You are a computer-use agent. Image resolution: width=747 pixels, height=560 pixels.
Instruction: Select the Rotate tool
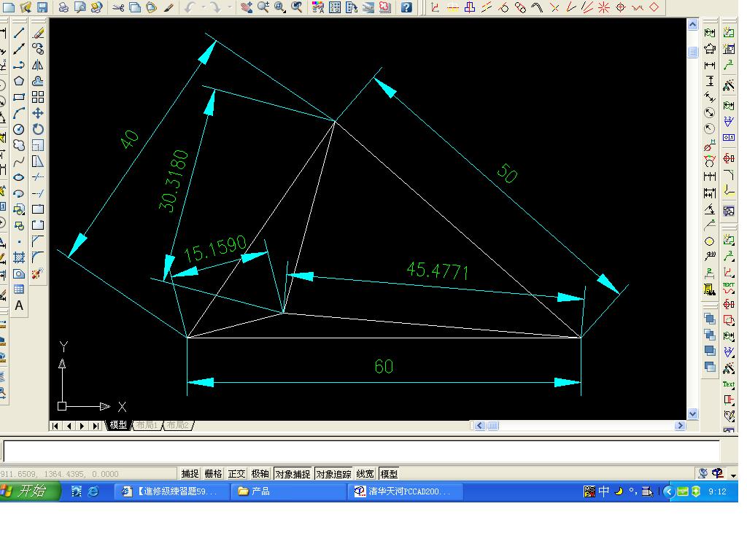pyautogui.click(x=38, y=129)
